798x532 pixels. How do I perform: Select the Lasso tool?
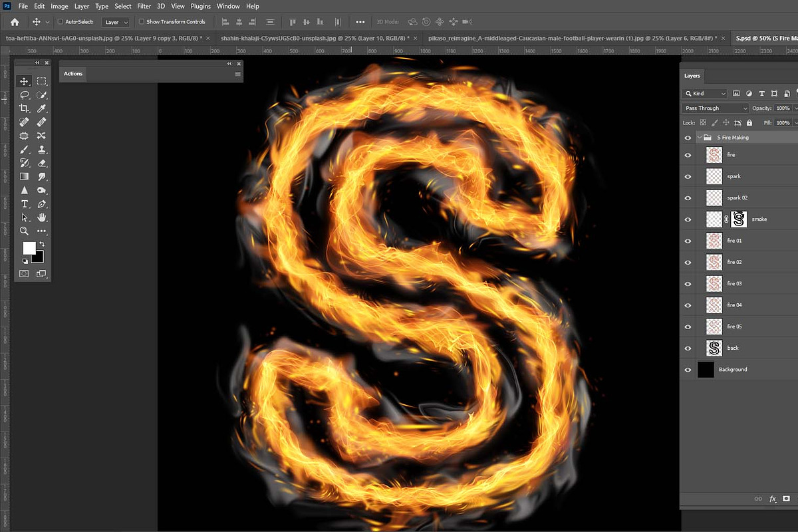pos(24,95)
